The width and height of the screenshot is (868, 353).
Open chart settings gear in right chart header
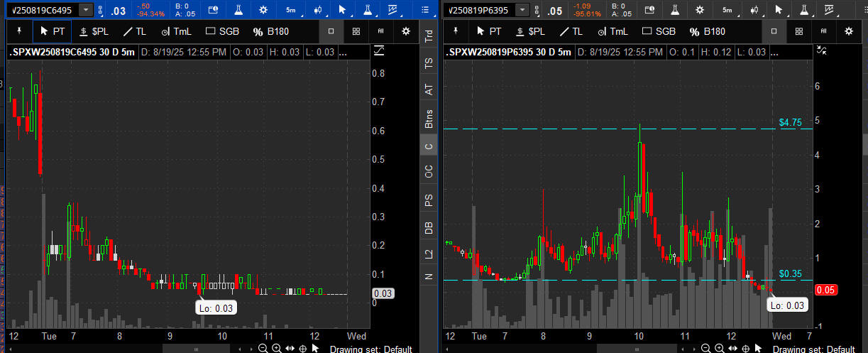pos(700,10)
